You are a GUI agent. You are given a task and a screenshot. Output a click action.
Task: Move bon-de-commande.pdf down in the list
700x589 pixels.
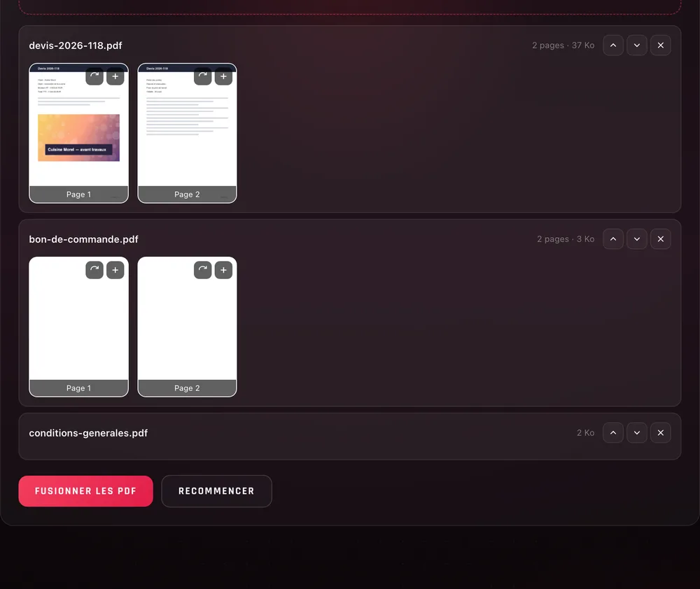(x=636, y=239)
